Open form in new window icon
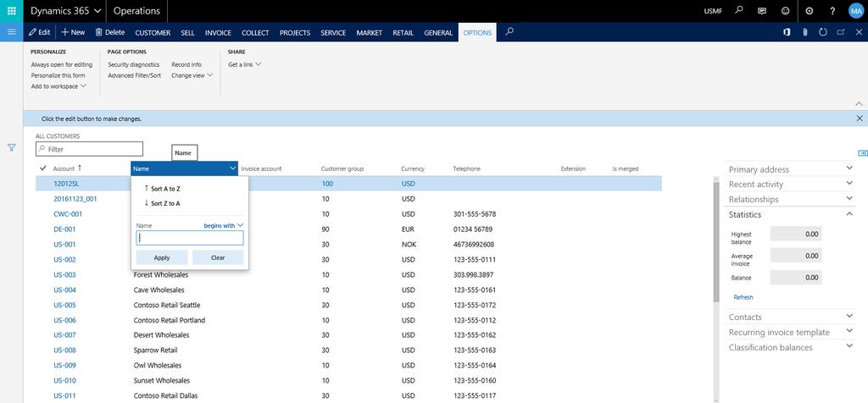Screen dimensions: 868x403 pos(841,33)
